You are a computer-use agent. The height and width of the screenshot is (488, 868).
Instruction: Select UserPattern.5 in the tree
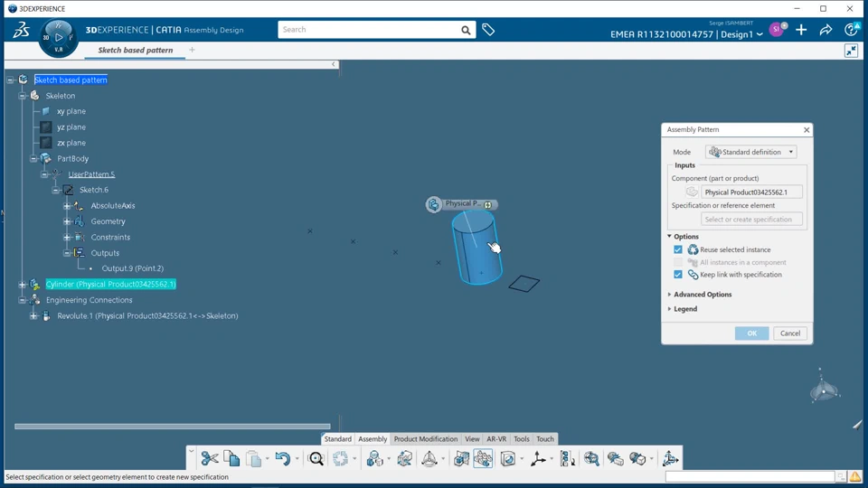pos(91,174)
